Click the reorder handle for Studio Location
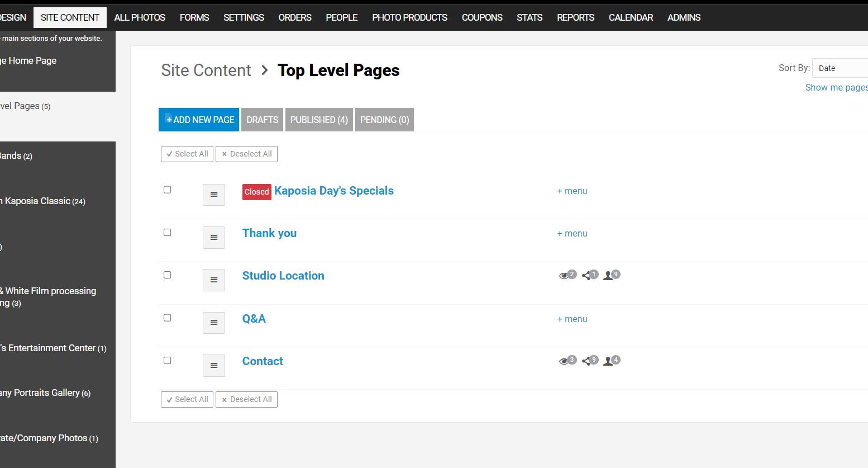Image resolution: width=868 pixels, height=468 pixels. tap(214, 280)
